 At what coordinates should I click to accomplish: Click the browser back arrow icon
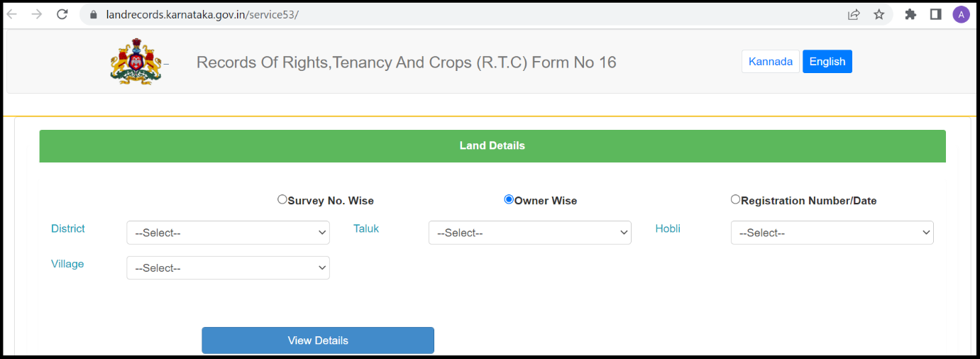tap(12, 14)
